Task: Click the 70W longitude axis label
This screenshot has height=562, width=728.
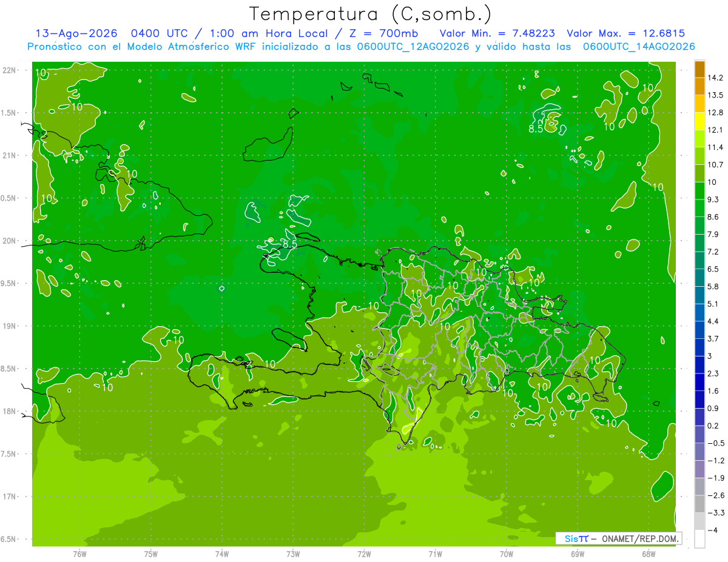Action: (507, 554)
